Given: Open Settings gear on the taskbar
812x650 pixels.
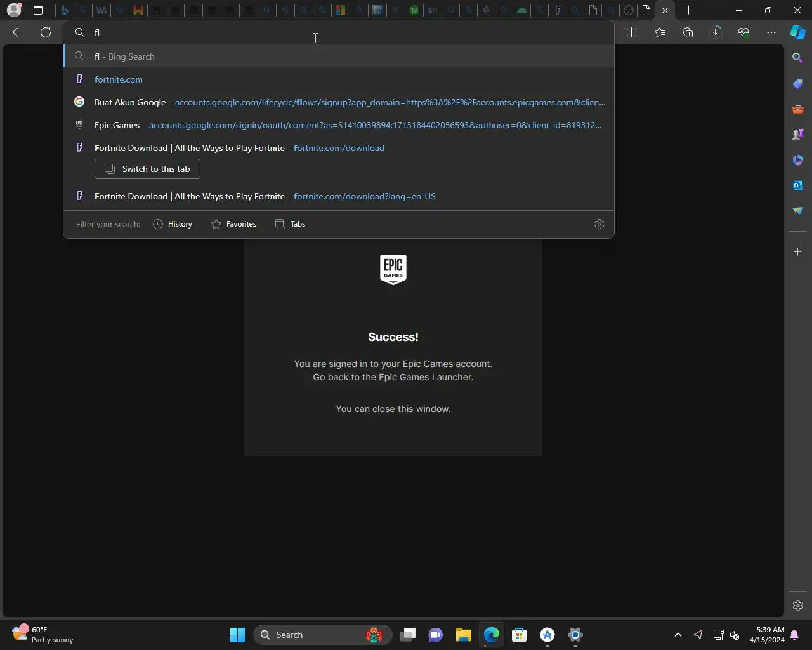Looking at the screenshot, I should 575,635.
